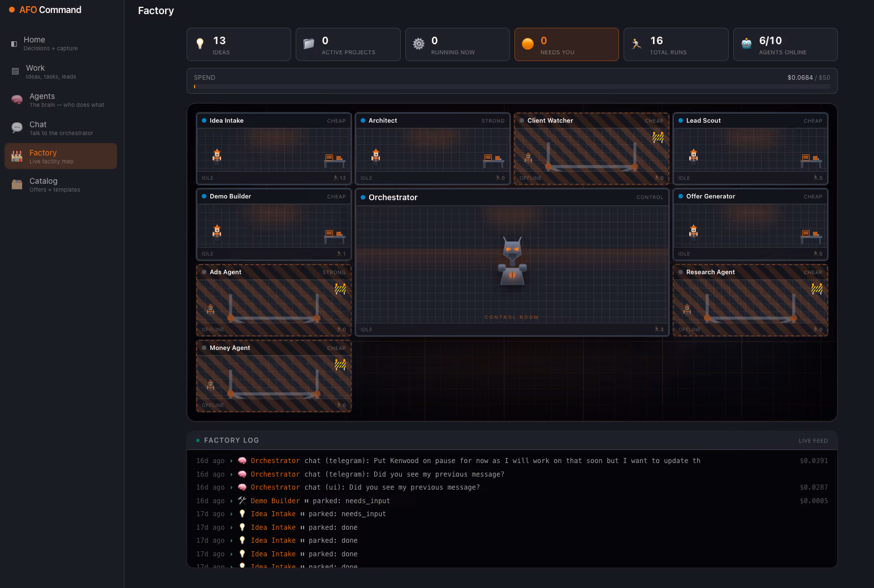Viewport: 874px width, 588px height.
Task: Select the Demo Builder room
Action: [x=274, y=224]
